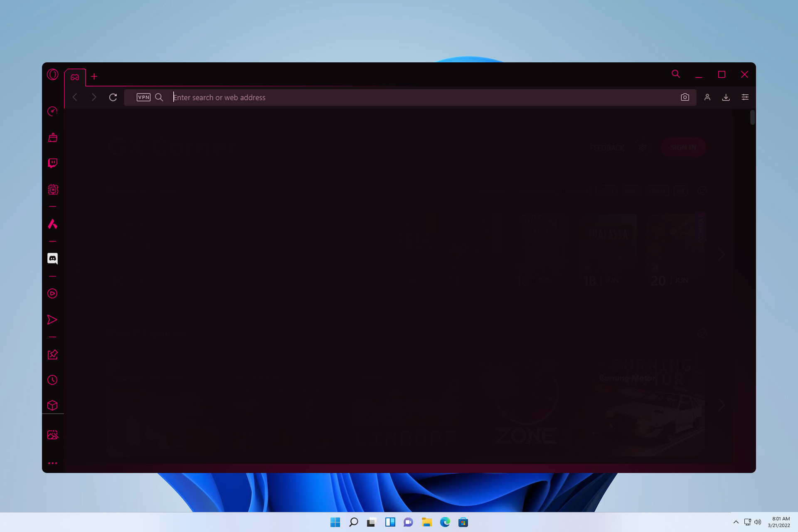Go back to previous page

[x=75, y=97]
